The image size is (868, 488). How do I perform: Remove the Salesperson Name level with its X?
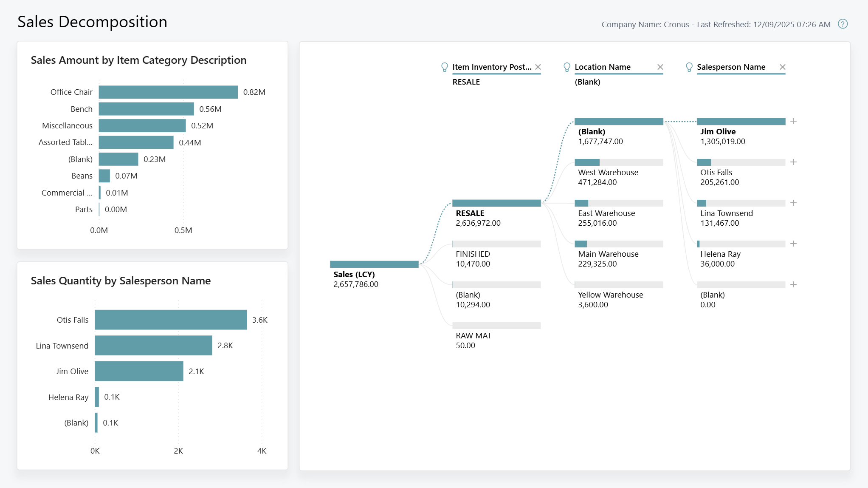point(783,67)
